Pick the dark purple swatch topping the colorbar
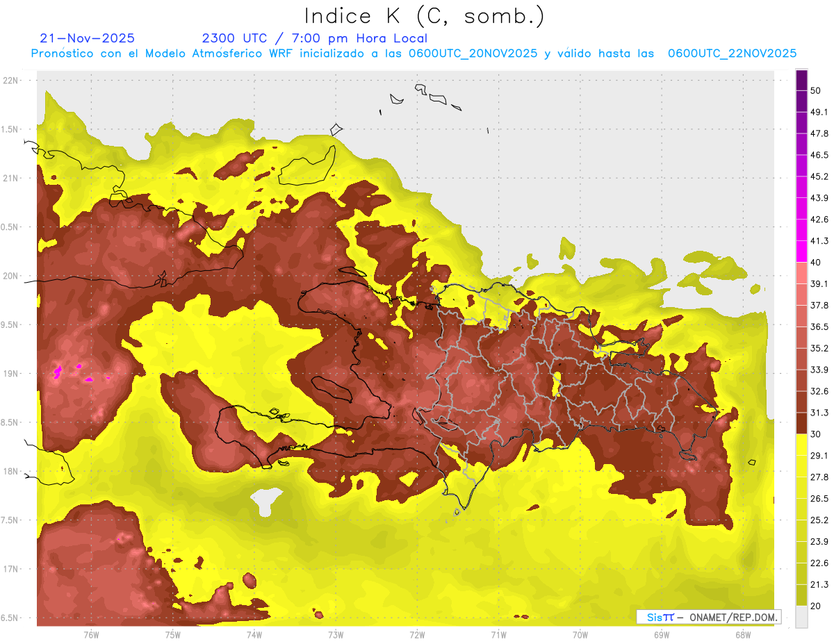This screenshot has width=834, height=644. click(x=801, y=80)
